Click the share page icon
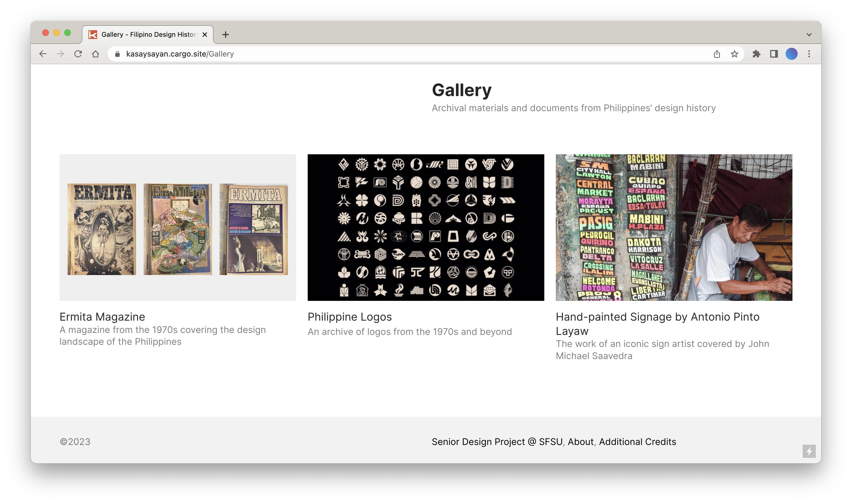This screenshot has width=852, height=504. pos(717,54)
